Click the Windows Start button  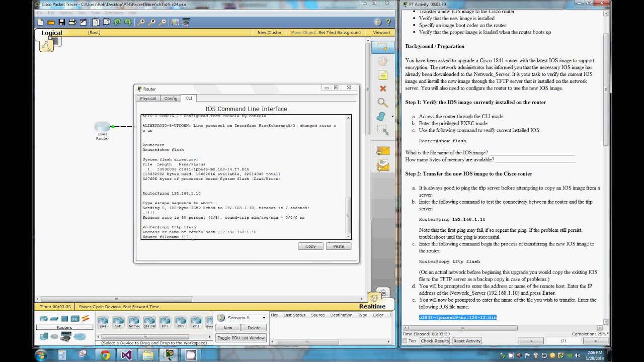tap(41, 355)
